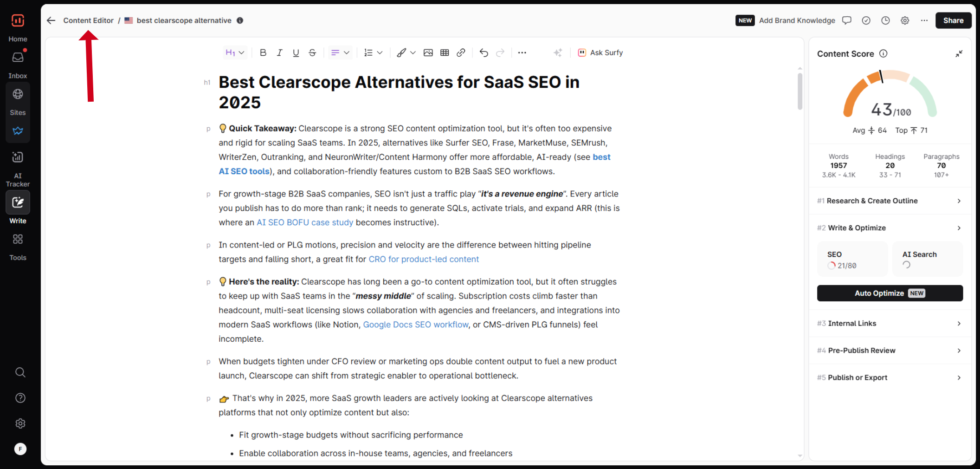This screenshot has width=980, height=469.
Task: Open the Tools grid icon
Action: click(18, 239)
